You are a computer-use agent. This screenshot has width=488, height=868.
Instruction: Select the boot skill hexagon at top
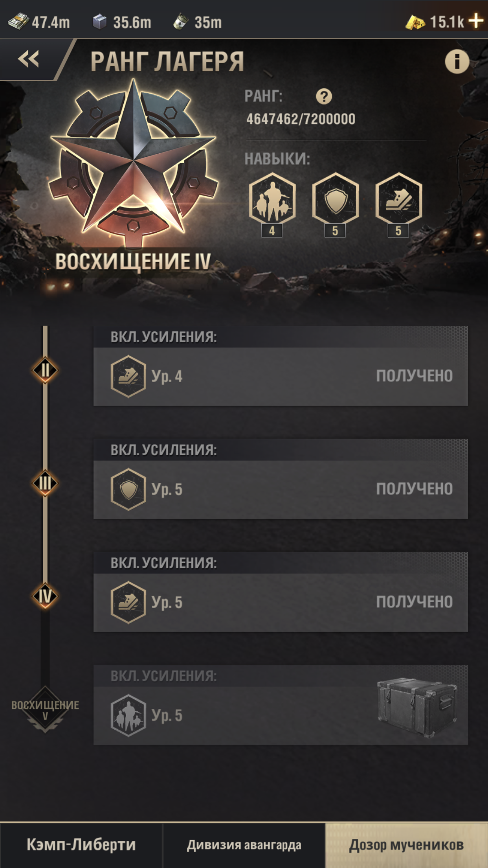coord(398,199)
